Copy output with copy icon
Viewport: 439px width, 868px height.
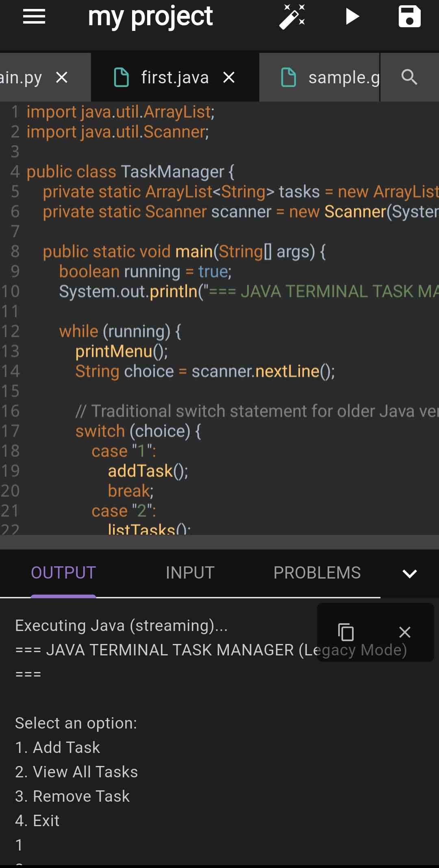tap(346, 632)
